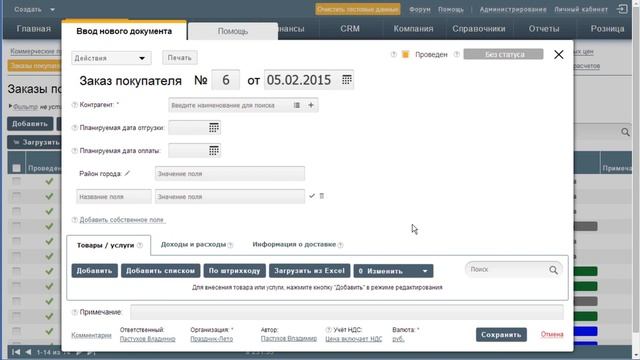Open the Изменить dropdown in goods toolbar

point(393,271)
